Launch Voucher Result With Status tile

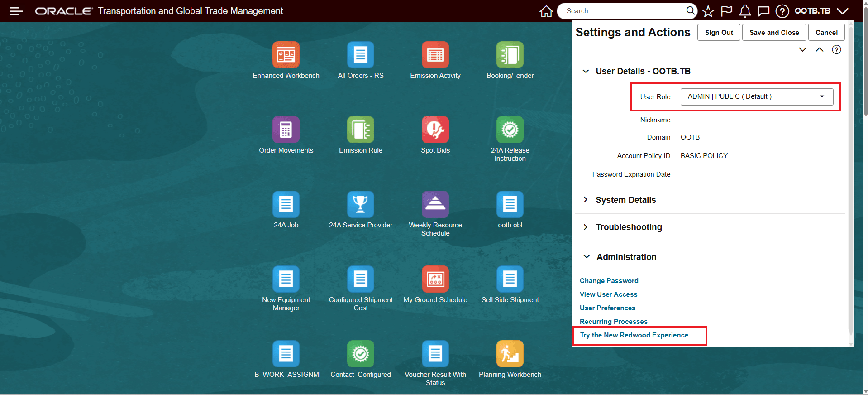(x=435, y=354)
